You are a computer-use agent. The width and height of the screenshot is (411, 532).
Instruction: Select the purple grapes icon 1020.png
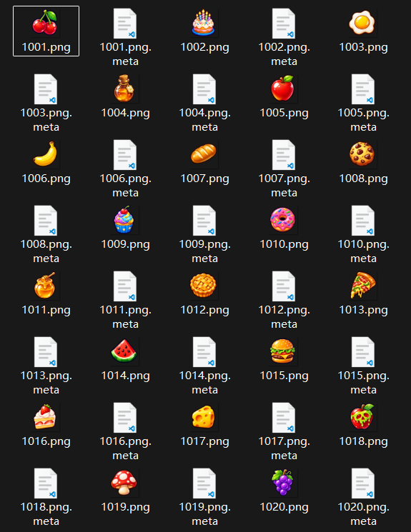[283, 483]
